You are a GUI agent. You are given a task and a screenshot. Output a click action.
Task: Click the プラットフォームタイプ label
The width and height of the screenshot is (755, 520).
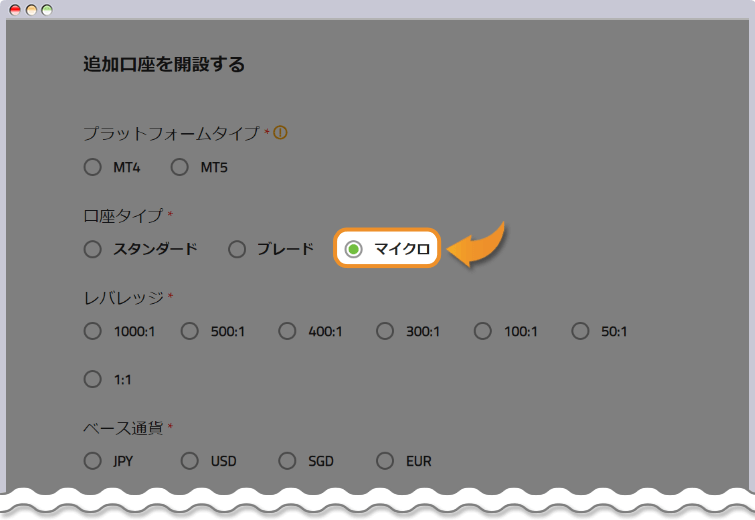[172, 133]
